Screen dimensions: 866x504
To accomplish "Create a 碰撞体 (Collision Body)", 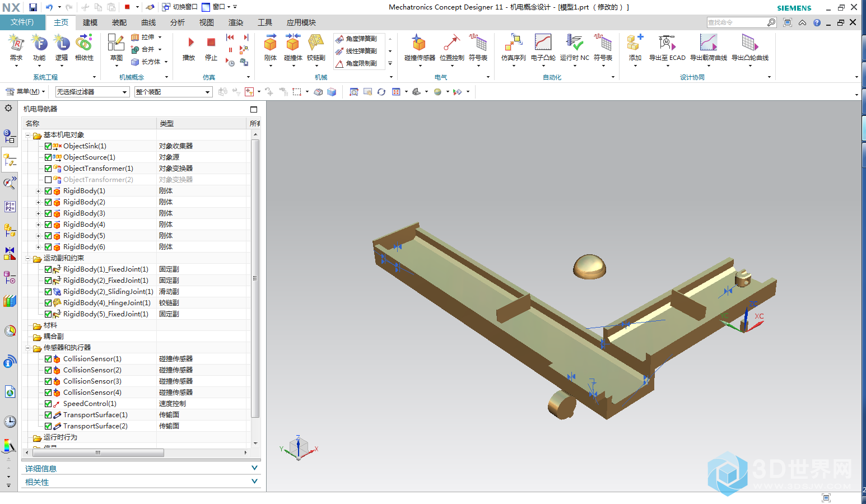I will tap(293, 47).
